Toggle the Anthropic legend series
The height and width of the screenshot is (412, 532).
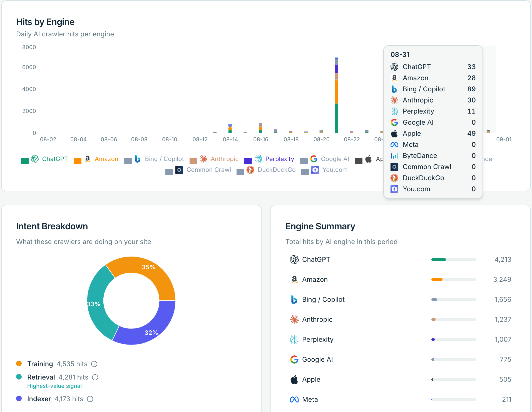(214, 159)
